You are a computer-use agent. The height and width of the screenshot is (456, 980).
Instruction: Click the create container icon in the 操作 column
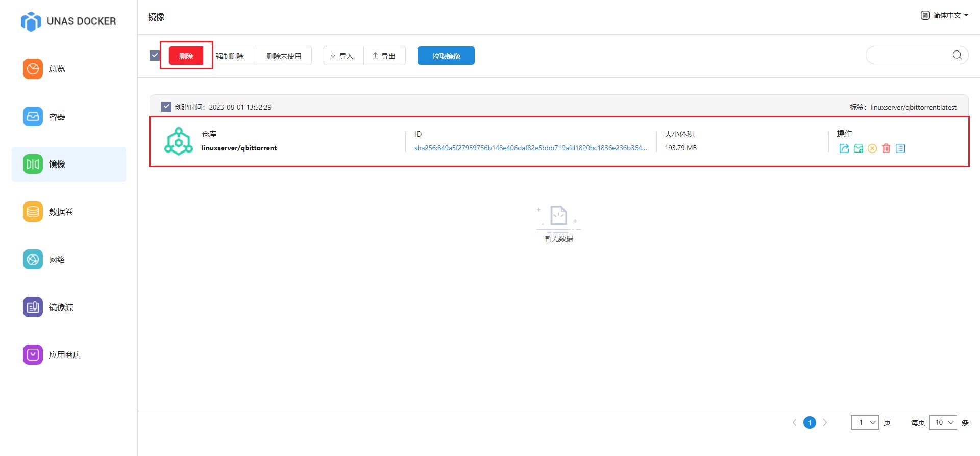click(x=858, y=148)
